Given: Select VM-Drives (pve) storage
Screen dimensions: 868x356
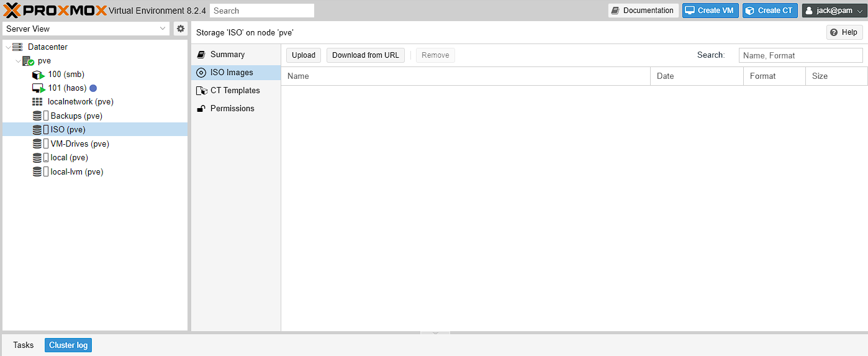Looking at the screenshot, I should pos(80,144).
